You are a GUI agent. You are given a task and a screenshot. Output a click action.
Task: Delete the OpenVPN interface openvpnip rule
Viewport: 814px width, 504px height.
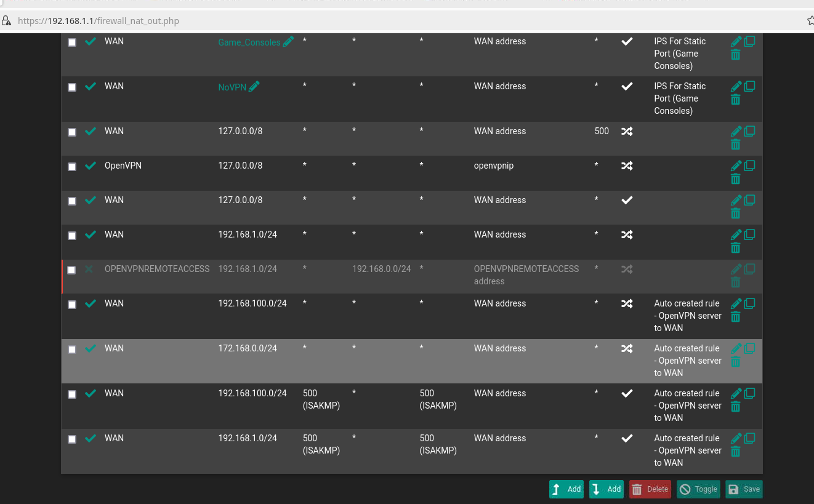pyautogui.click(x=735, y=179)
